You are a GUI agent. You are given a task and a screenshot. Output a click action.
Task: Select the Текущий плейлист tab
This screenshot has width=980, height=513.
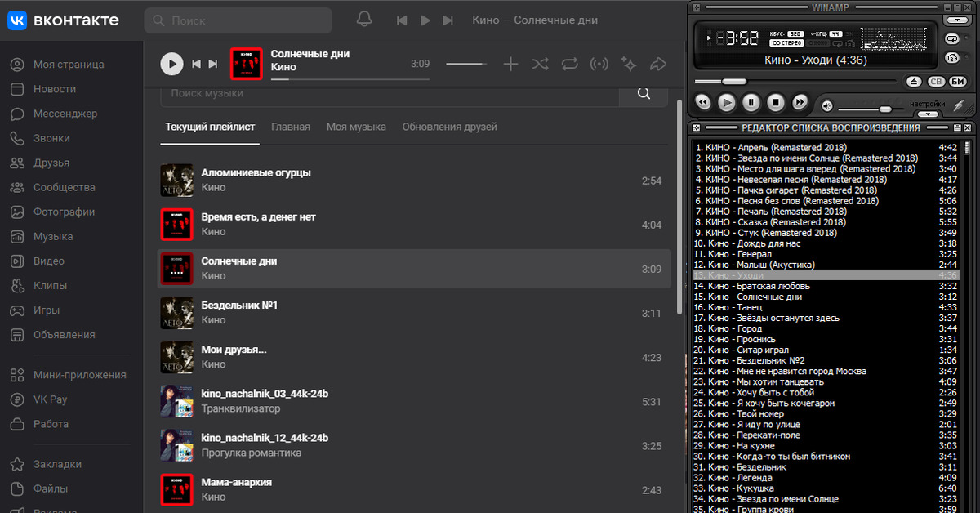(x=210, y=127)
